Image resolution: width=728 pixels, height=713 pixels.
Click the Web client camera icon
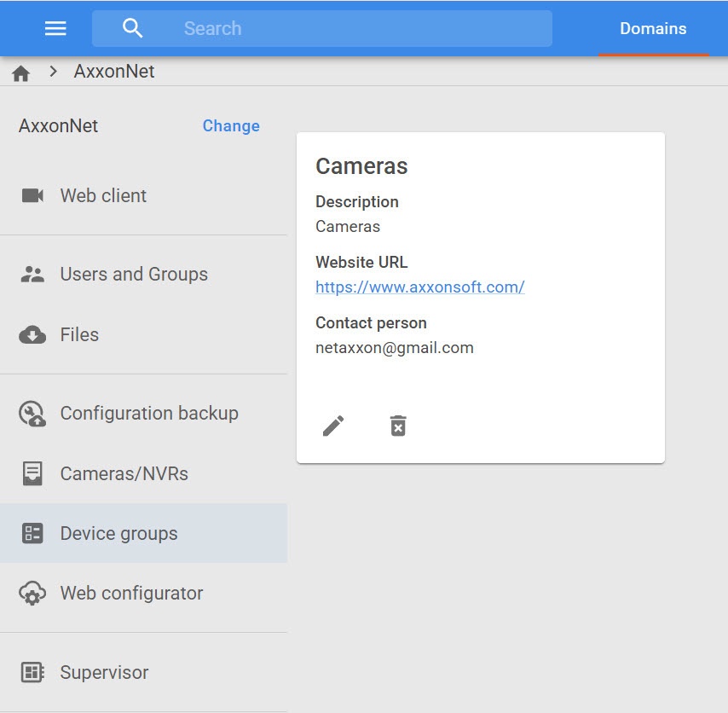click(32, 195)
